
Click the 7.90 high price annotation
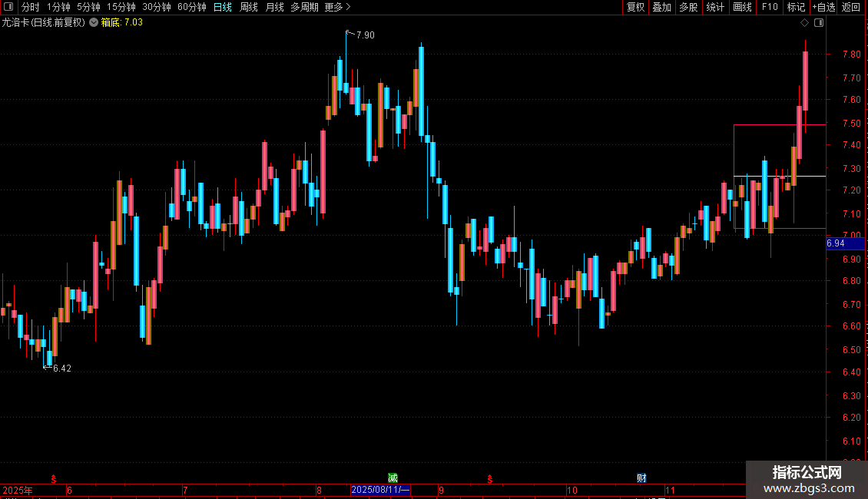click(366, 35)
